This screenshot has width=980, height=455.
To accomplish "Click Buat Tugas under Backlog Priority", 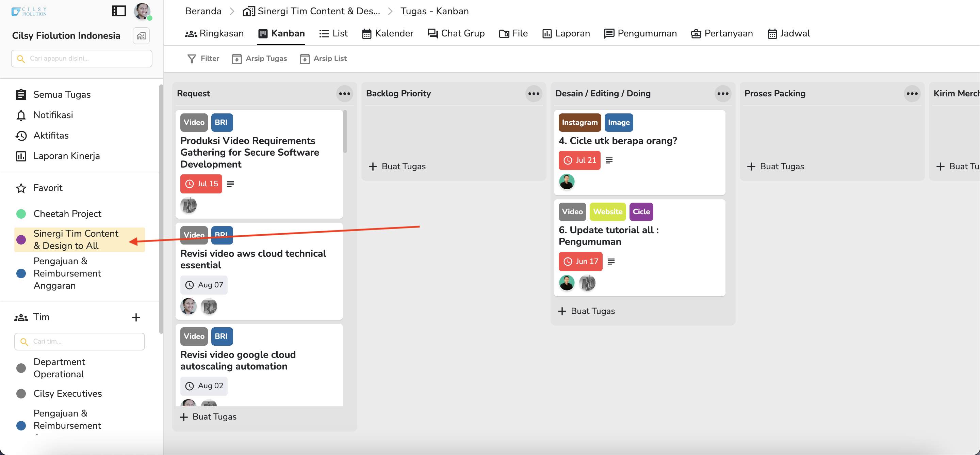I will coord(397,167).
